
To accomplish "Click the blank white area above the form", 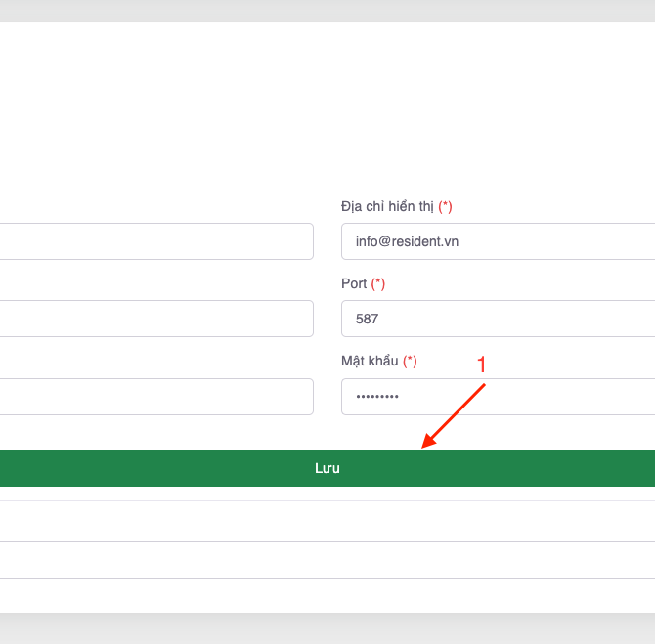I will point(327,107).
